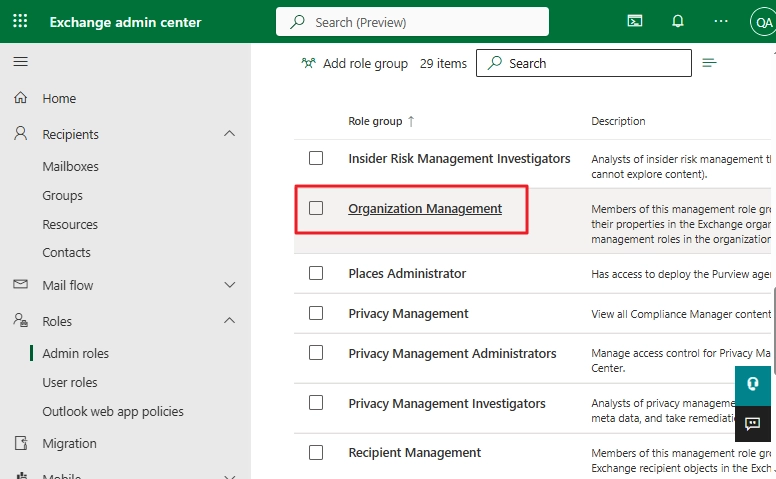Open the QA account avatar
Viewport: 776px width, 479px height.
pos(763,22)
